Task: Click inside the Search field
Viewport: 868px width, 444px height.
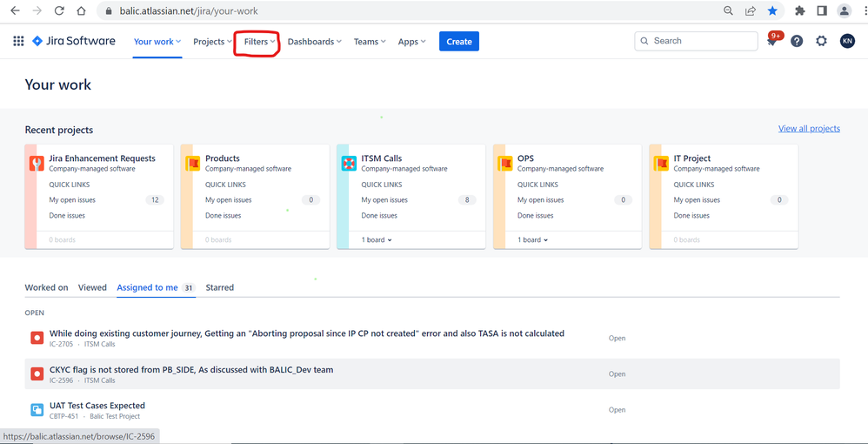Action: coord(696,41)
